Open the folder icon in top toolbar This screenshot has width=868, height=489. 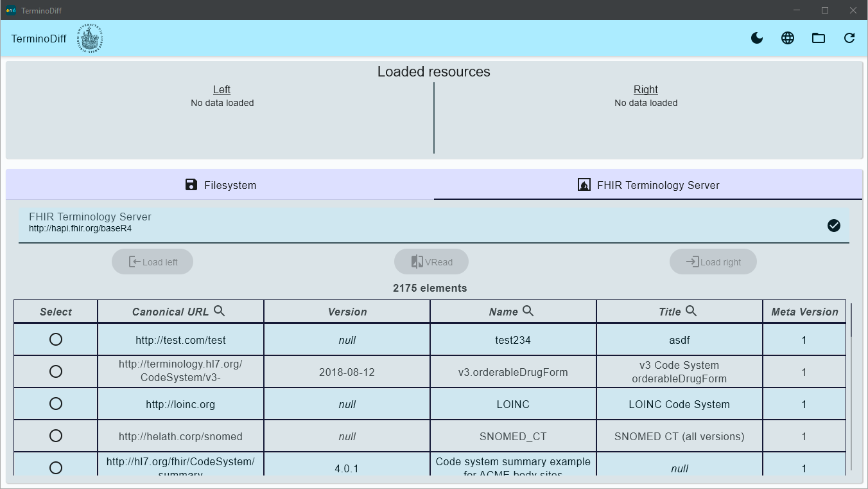819,38
